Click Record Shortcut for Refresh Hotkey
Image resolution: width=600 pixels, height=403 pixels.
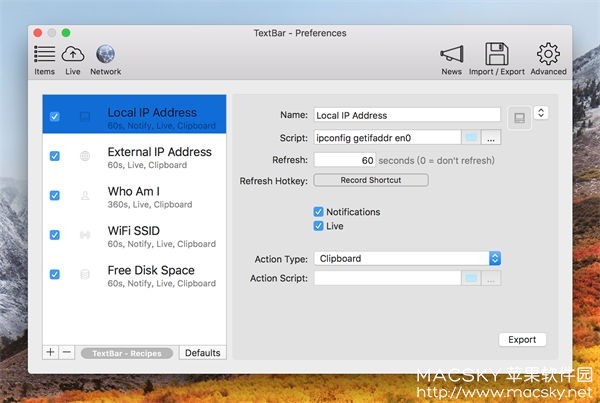point(371,180)
